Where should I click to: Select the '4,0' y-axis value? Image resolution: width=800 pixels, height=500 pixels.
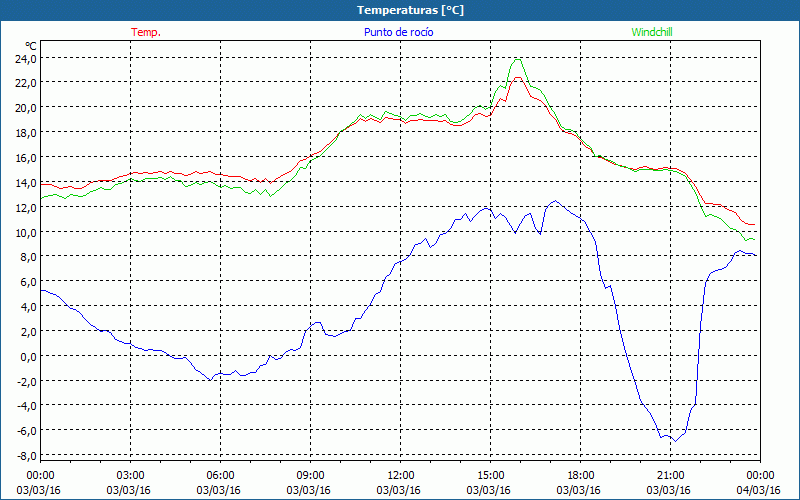tap(28, 307)
